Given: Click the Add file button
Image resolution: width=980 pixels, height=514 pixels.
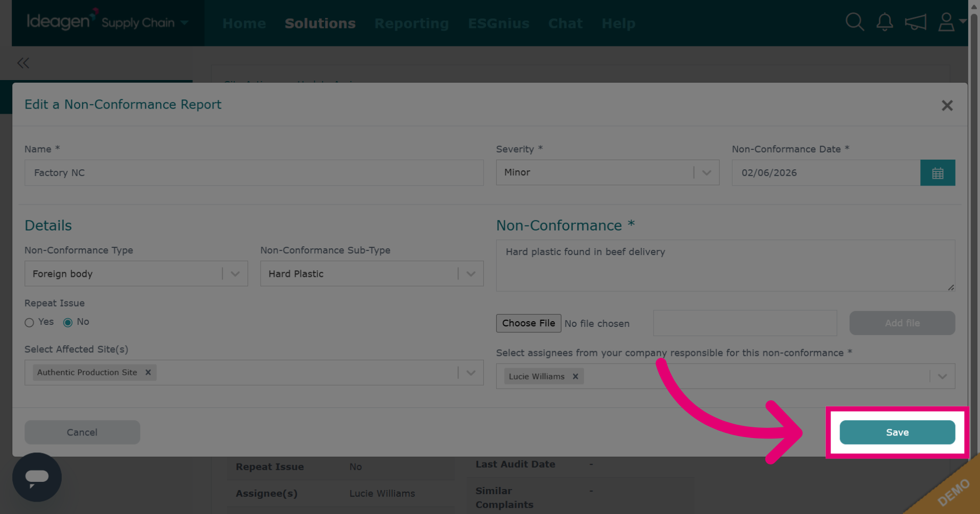Looking at the screenshot, I should click(x=902, y=323).
